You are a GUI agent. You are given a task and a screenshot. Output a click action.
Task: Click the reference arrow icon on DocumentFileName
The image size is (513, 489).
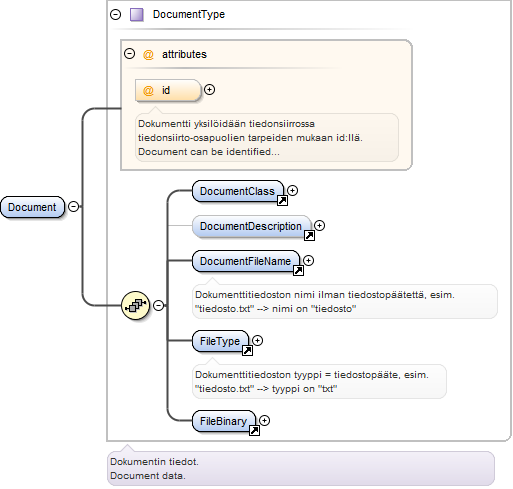coord(298,271)
